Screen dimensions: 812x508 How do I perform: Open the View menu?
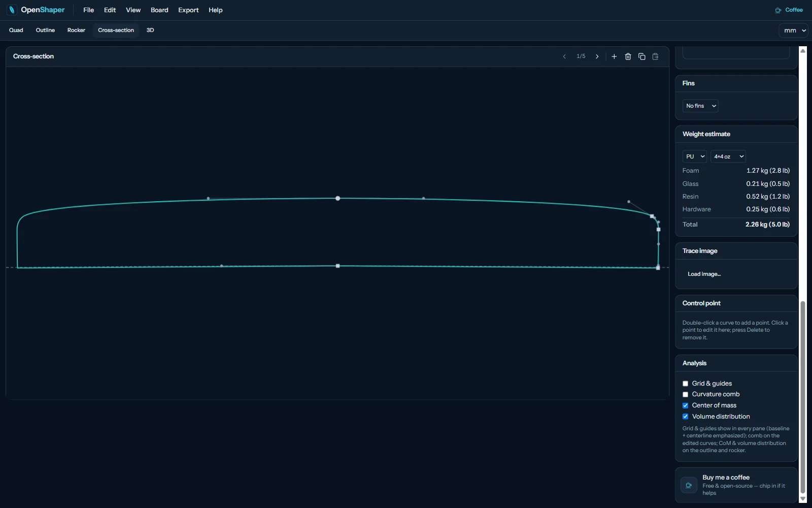(x=133, y=10)
